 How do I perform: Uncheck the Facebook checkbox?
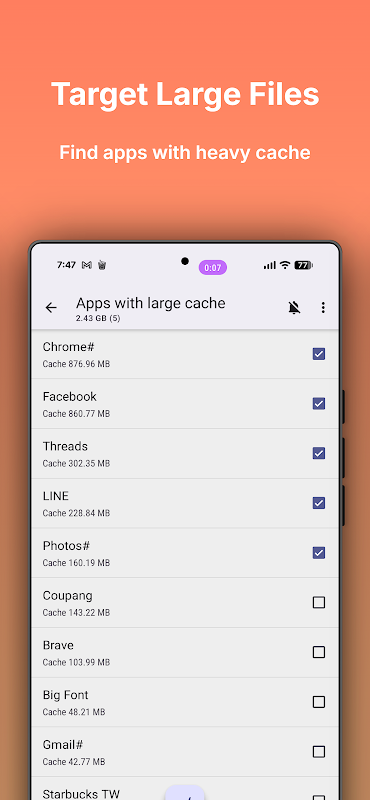coord(319,404)
